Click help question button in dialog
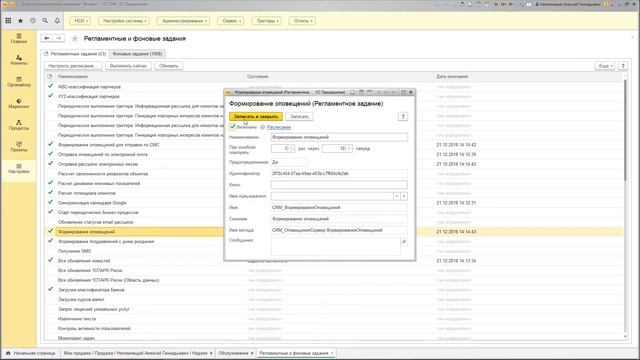The image size is (640, 360). tap(403, 116)
